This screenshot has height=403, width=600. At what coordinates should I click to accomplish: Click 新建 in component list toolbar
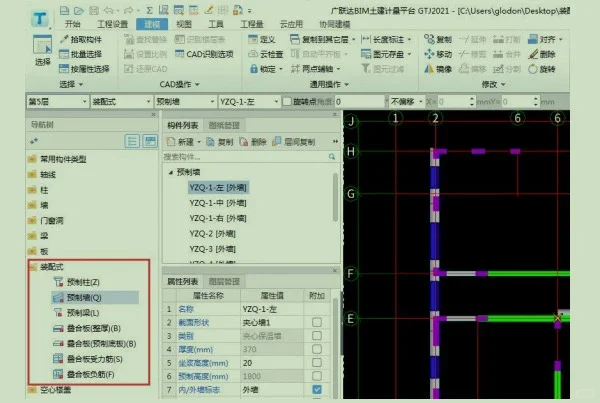click(x=184, y=142)
